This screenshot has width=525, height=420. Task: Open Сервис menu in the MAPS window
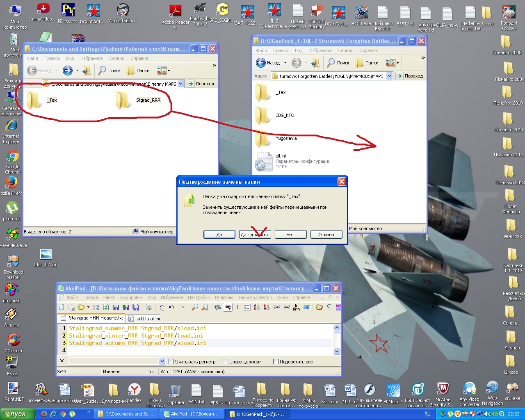click(x=345, y=50)
